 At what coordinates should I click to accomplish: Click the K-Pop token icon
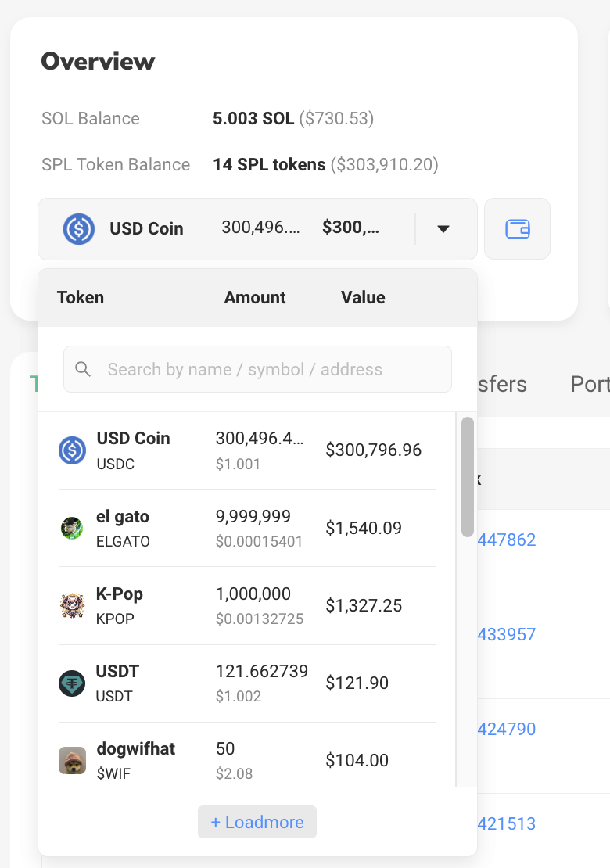[x=72, y=605]
